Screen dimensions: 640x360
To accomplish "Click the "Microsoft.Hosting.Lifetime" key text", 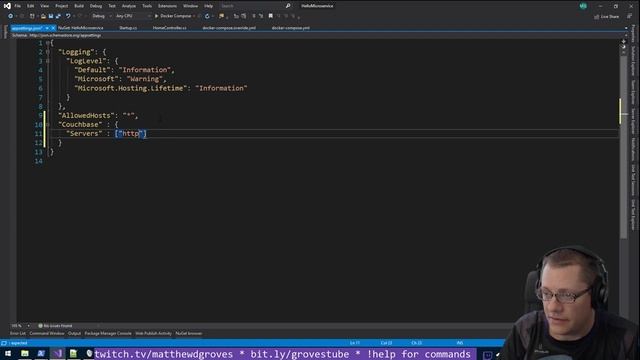I will pos(131,88).
